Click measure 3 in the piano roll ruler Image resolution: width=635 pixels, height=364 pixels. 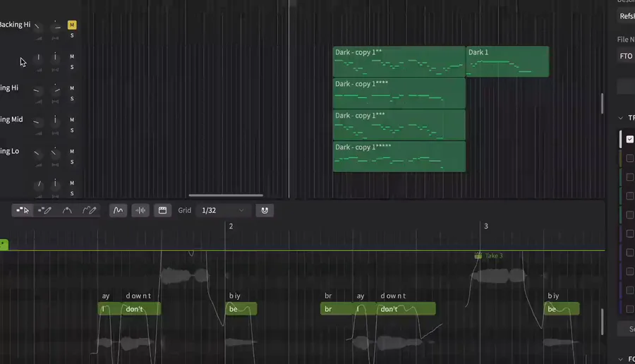click(486, 226)
